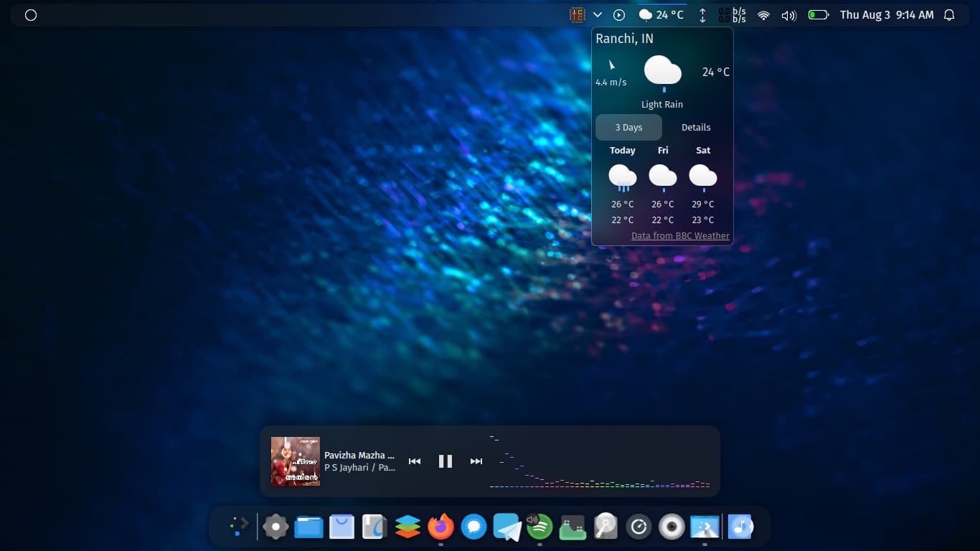Click the CPU temperature monitor icon in top bar
This screenshot has height=551, width=980.
[578, 14]
